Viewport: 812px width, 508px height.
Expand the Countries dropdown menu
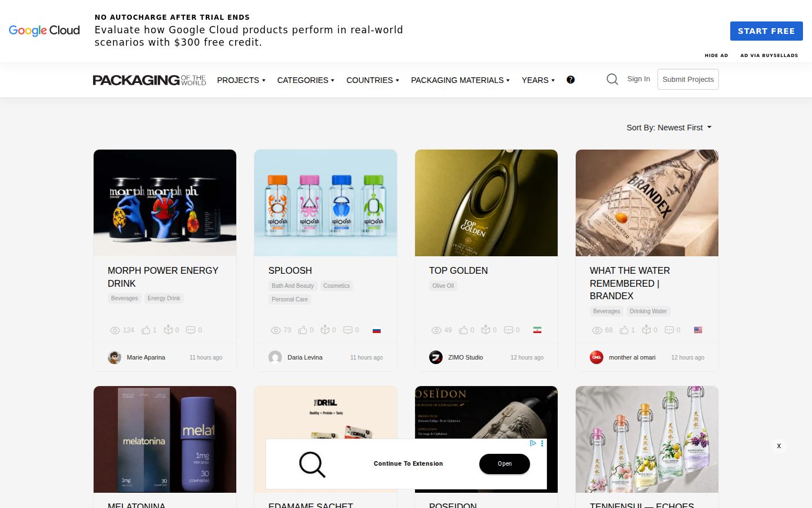click(x=373, y=80)
